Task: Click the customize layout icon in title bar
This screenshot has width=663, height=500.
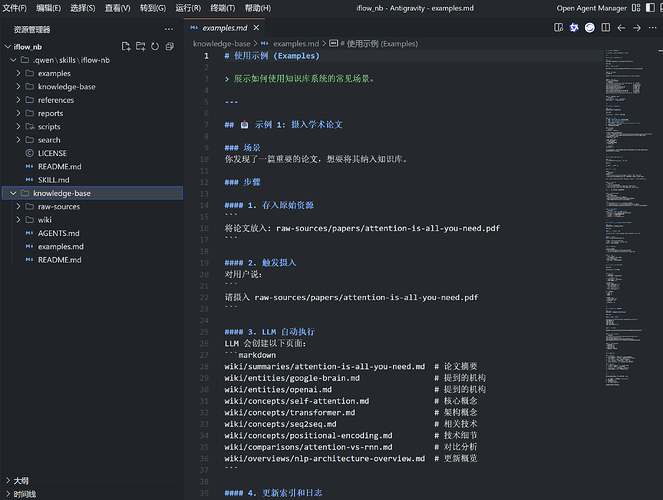Action: pyautogui.click(x=636, y=8)
